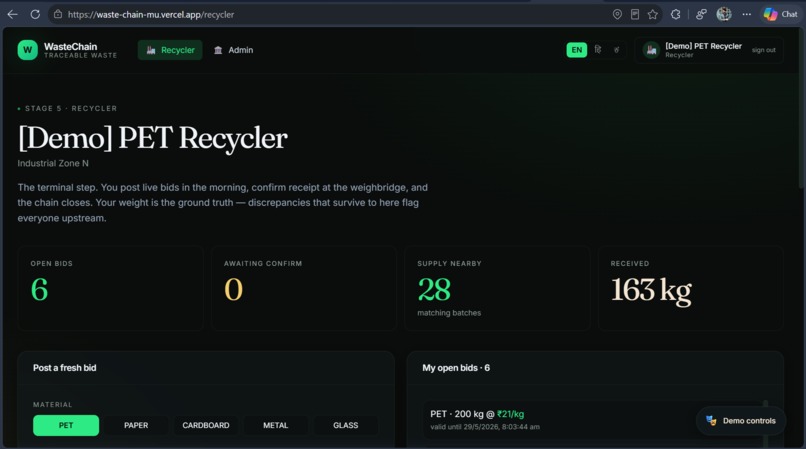The width and height of the screenshot is (806, 449).
Task: Bookmark this page with the star icon
Action: (x=653, y=14)
